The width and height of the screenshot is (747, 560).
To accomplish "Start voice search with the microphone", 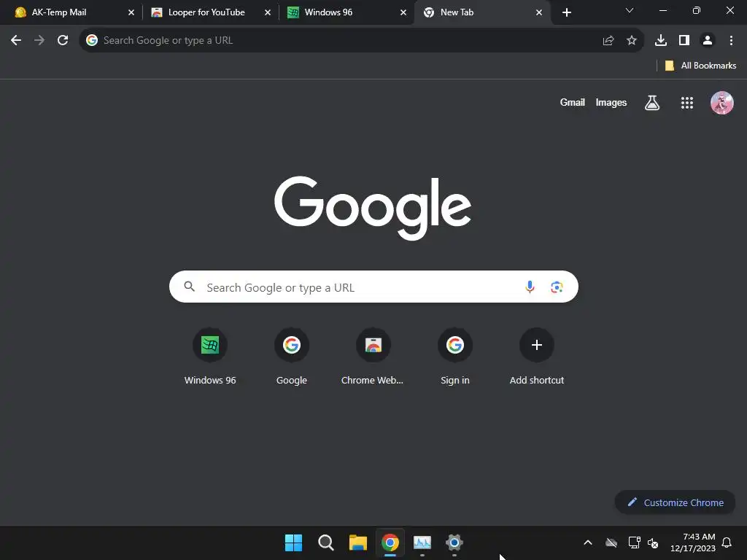I will 530,287.
